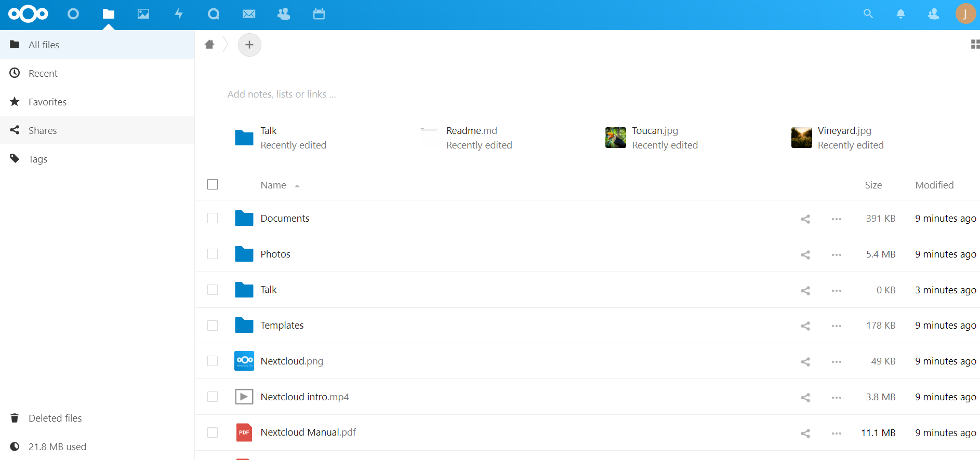
Task: Share the Templates folder
Action: (805, 326)
